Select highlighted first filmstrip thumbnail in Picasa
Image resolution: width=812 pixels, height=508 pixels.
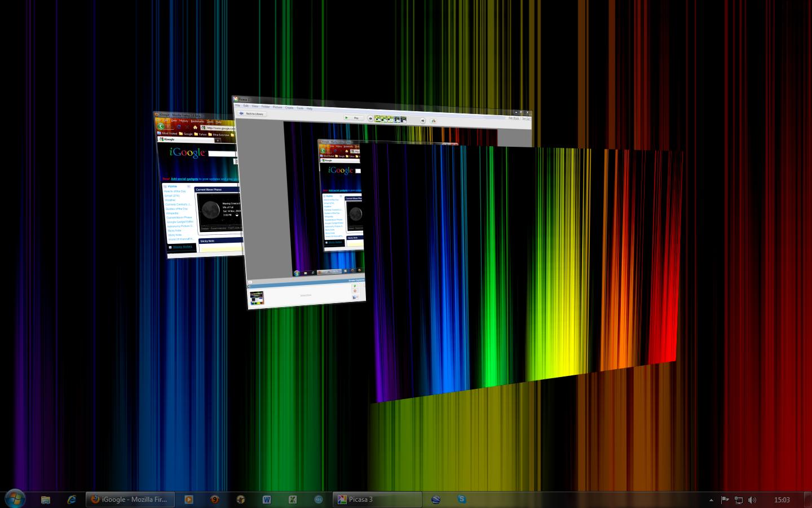378,119
